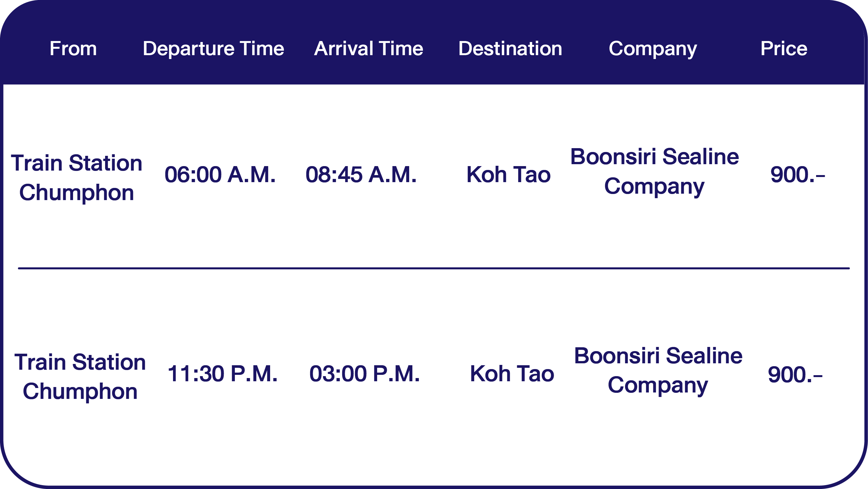
Task: Click the Price column header
Action: 784,48
